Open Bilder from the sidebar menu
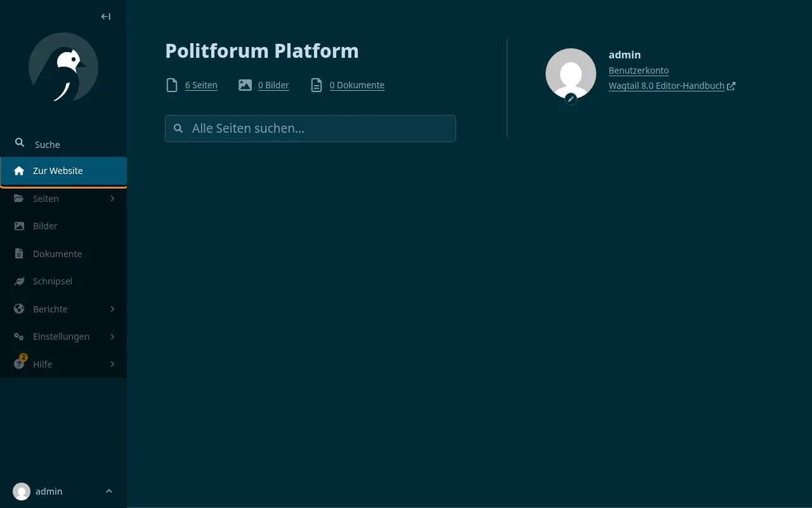The image size is (812, 508). click(x=63, y=226)
